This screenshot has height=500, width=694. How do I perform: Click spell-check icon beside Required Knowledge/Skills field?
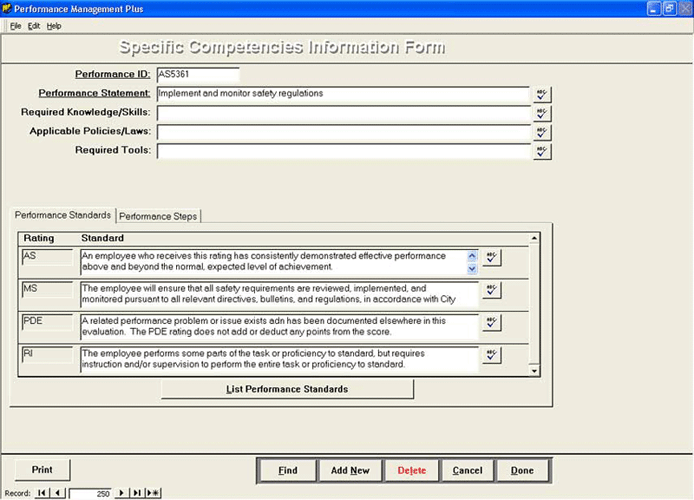(x=542, y=113)
